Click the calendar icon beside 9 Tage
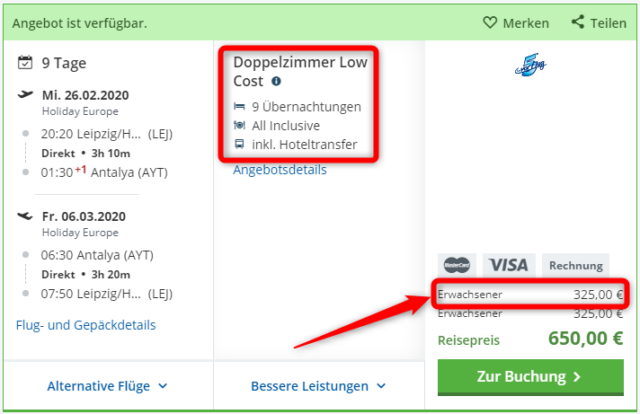640x414 pixels. 25,62
